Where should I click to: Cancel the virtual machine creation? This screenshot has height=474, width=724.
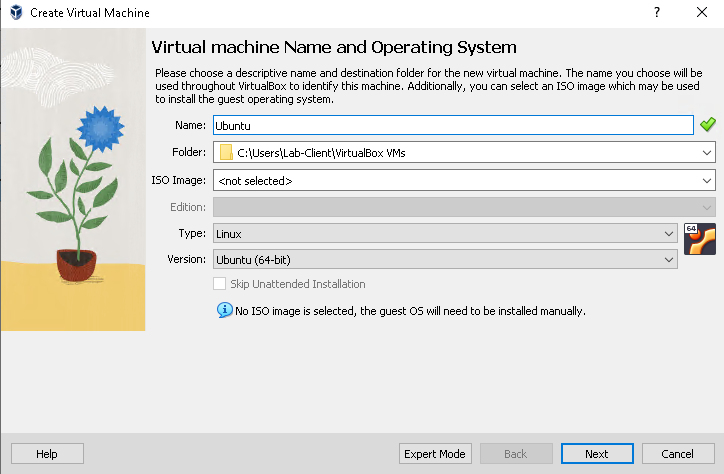(x=678, y=454)
